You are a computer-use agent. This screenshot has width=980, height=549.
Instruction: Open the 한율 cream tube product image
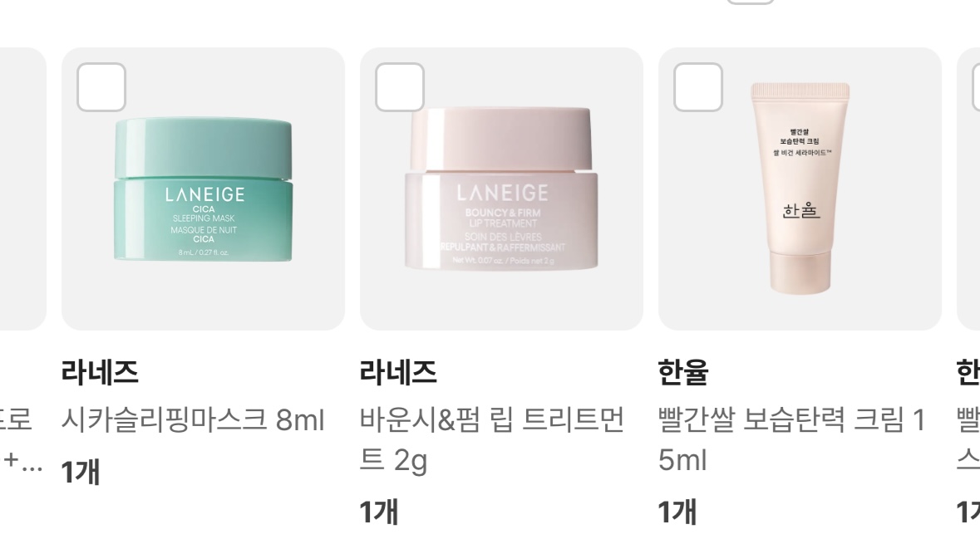pyautogui.click(x=800, y=189)
